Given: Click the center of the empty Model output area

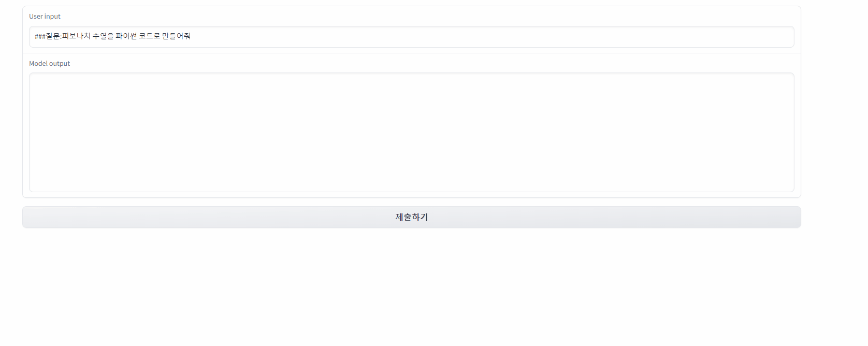Looking at the screenshot, I should pyautogui.click(x=411, y=133).
